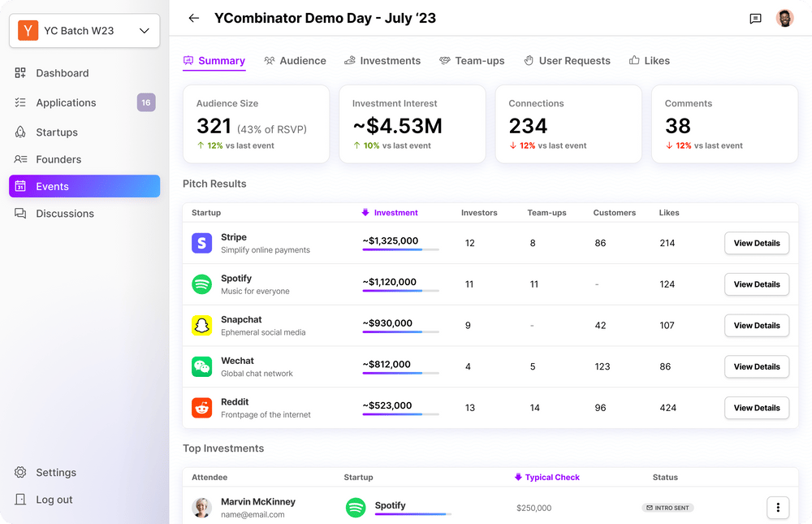View Details for Reddit
The height and width of the screenshot is (524, 812).
(x=757, y=408)
